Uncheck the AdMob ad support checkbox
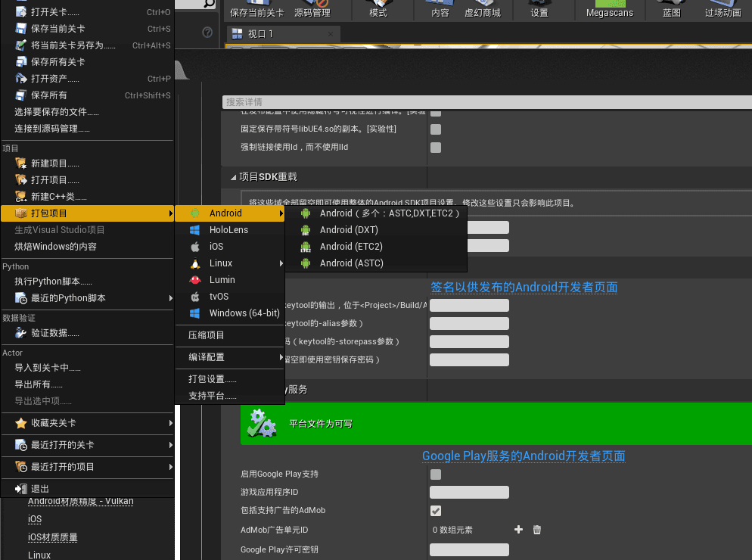 click(x=436, y=511)
